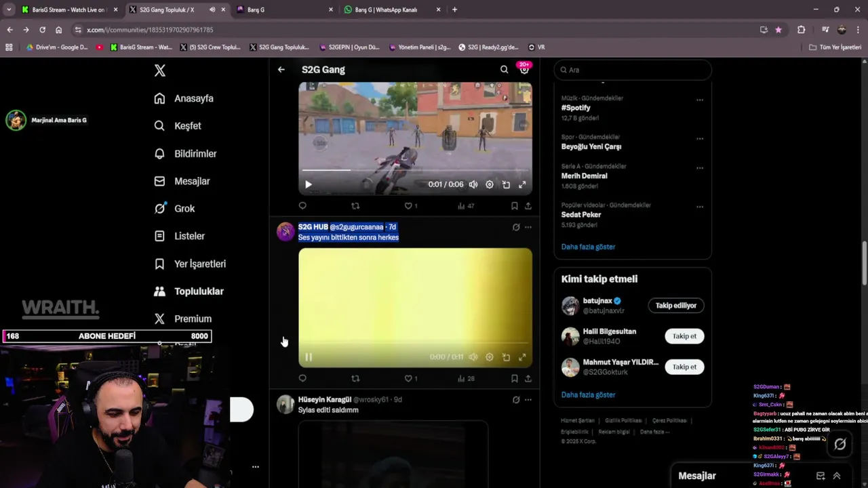Expand Mesajlar drawer with chevrons
This screenshot has width=868, height=488.
click(837, 476)
